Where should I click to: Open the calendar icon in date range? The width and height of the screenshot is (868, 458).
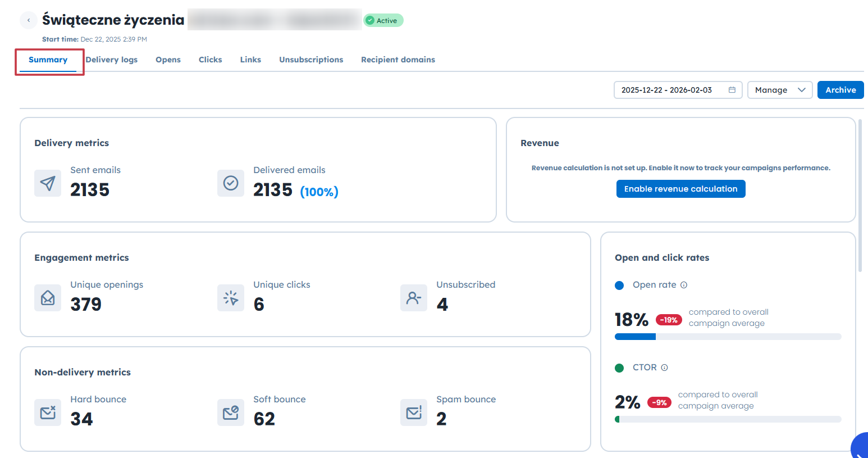pos(732,90)
